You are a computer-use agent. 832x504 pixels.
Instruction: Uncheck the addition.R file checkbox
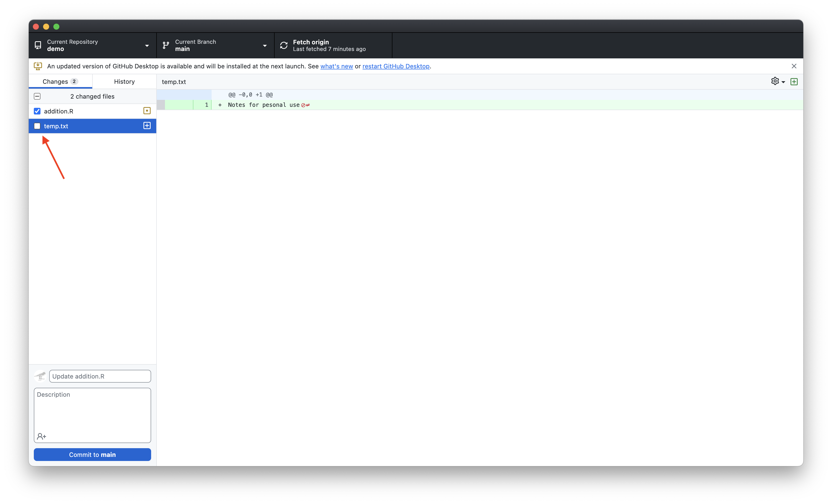point(37,111)
